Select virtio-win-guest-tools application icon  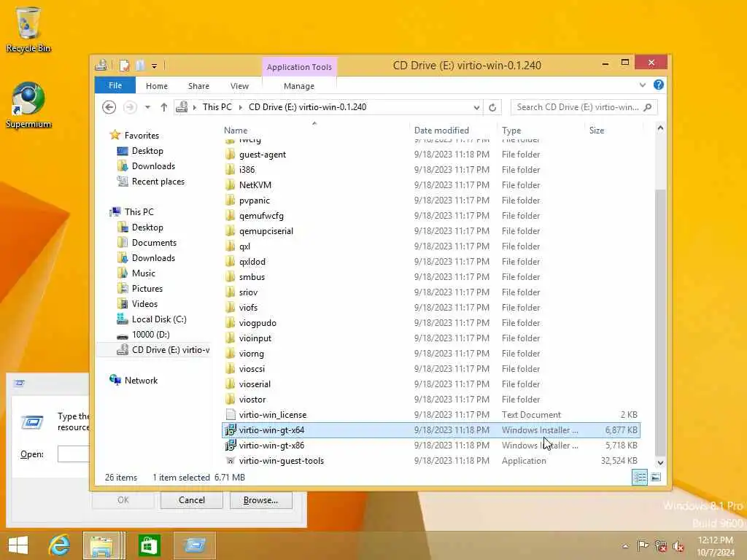point(231,461)
